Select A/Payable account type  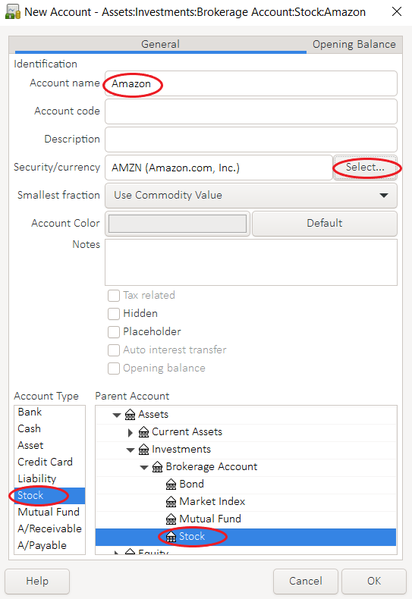click(50, 546)
